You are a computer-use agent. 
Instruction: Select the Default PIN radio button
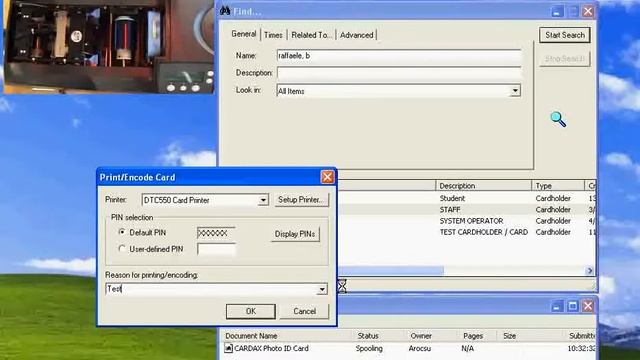point(122,232)
